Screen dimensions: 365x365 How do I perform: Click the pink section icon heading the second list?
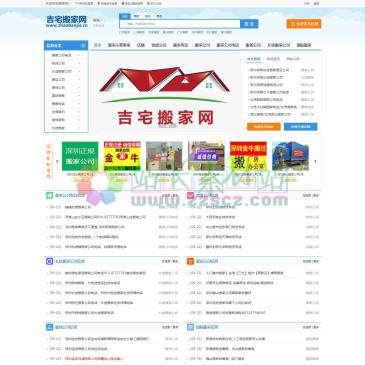coord(190,195)
